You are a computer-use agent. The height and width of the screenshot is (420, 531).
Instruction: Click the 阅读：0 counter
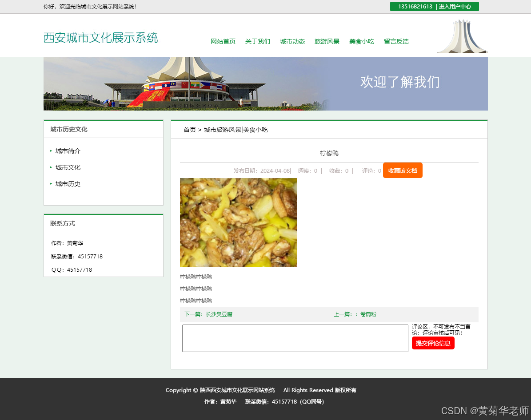(x=308, y=170)
